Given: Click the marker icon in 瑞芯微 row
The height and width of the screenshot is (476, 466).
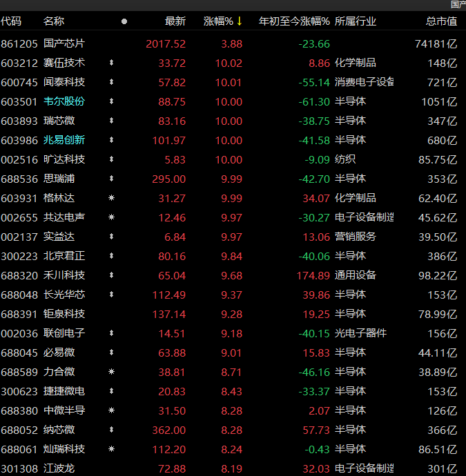Looking at the screenshot, I should click(x=111, y=121).
